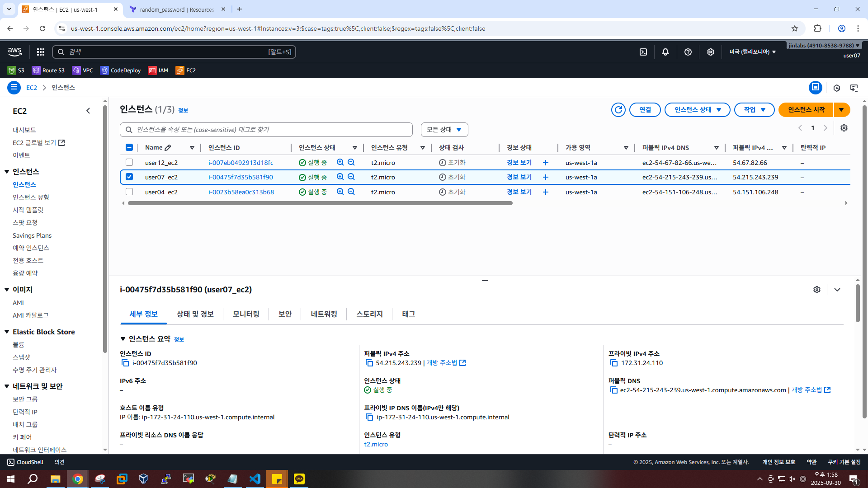Open instance link i-0023b58ea0c313b68
The height and width of the screenshot is (488, 868).
click(241, 192)
